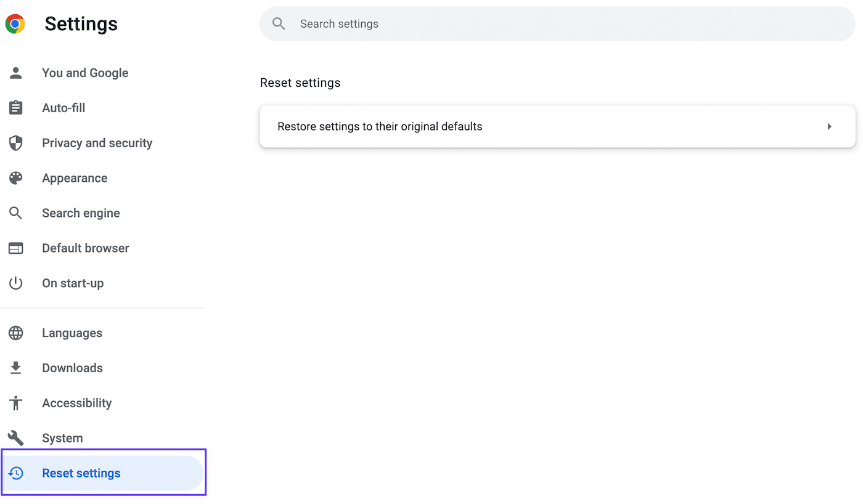Click the magnifier inside the search bar
The height and width of the screenshot is (504, 863).
(x=278, y=23)
